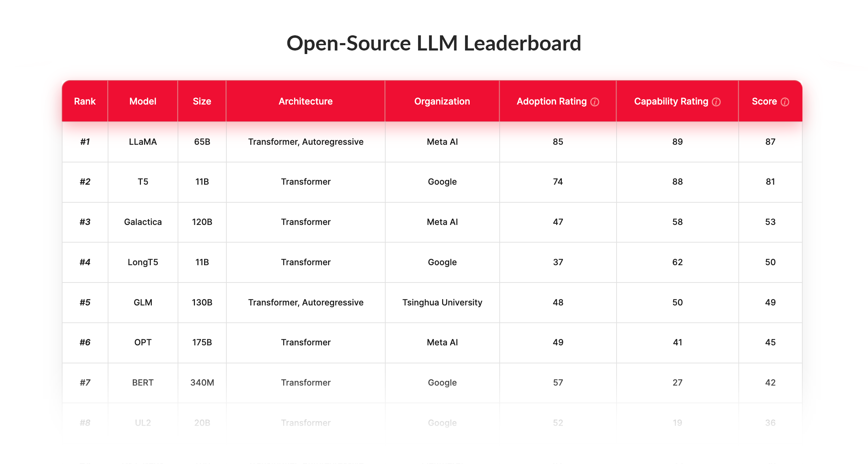868x464 pixels.
Task: Click Tsinghua University organization cell
Action: point(442,302)
